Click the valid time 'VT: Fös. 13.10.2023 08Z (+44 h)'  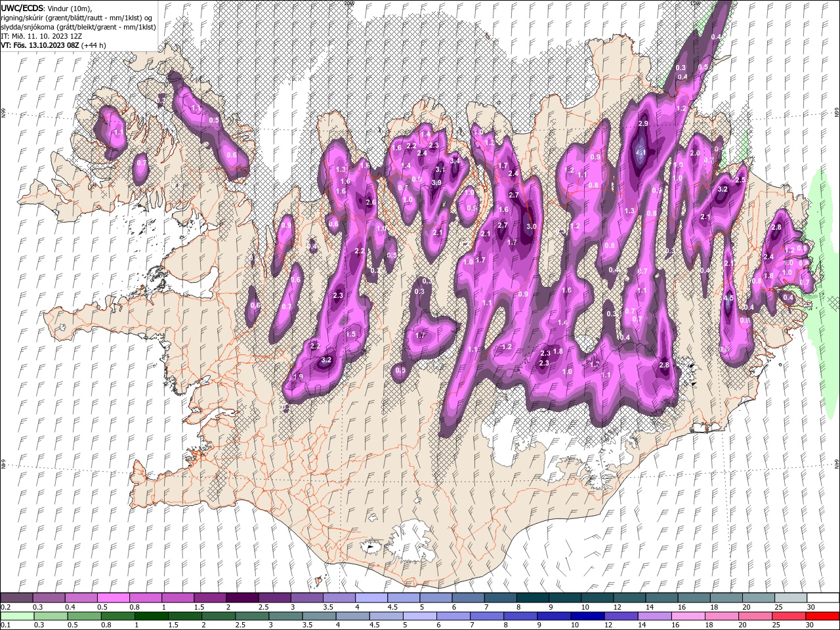tap(53, 45)
